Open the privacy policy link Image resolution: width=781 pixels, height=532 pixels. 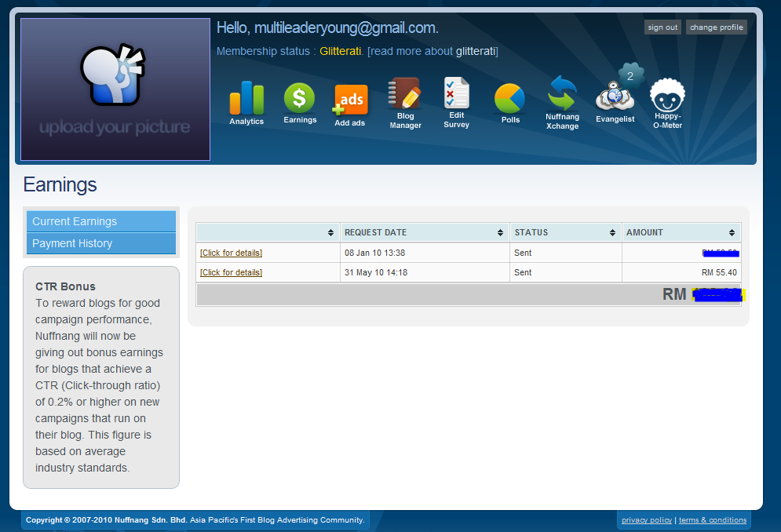(x=647, y=520)
